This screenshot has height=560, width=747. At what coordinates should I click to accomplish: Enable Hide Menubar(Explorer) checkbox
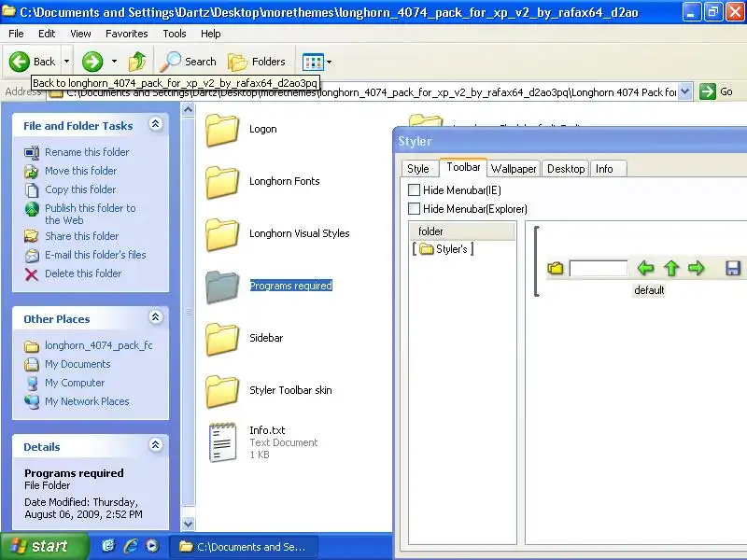(x=414, y=208)
